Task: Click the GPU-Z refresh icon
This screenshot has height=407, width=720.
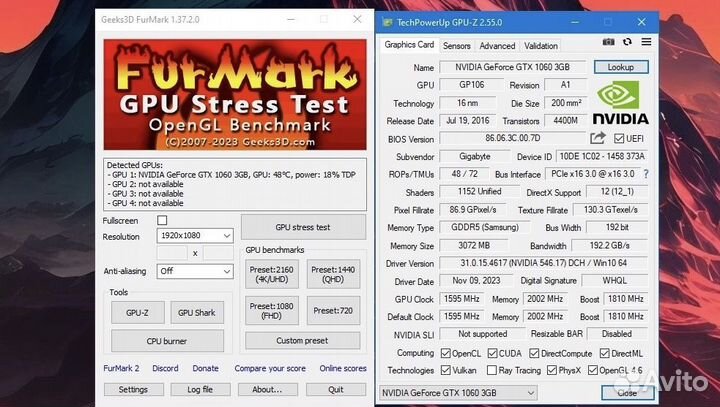Action: click(627, 42)
